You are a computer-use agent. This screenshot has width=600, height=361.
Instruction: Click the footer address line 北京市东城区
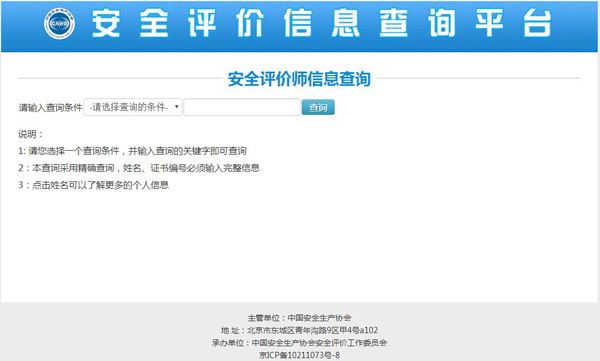pyautogui.click(x=299, y=330)
